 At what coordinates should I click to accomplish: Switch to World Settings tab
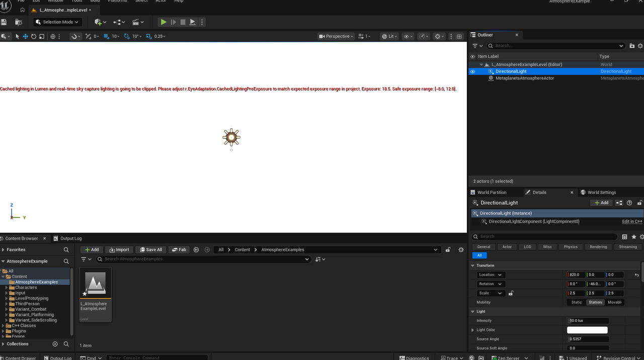(x=601, y=192)
